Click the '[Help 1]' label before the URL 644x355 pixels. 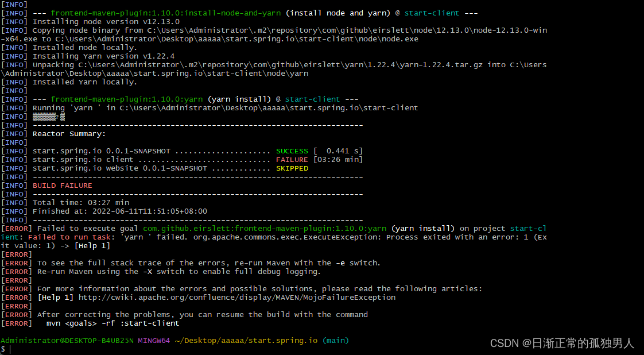pos(56,298)
